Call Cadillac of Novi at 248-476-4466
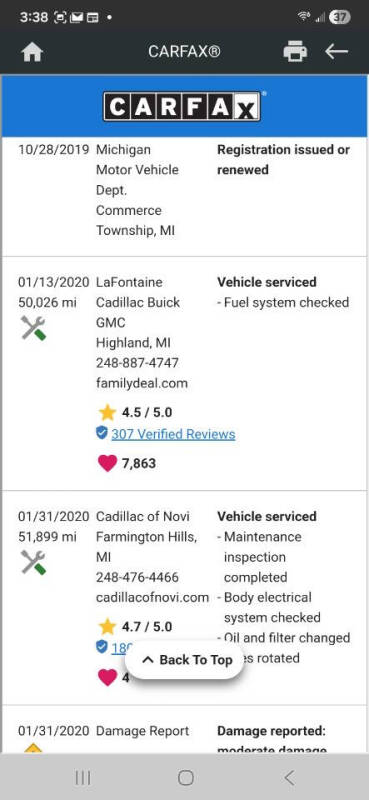Image resolution: width=369 pixels, height=800 pixels. (x=137, y=577)
